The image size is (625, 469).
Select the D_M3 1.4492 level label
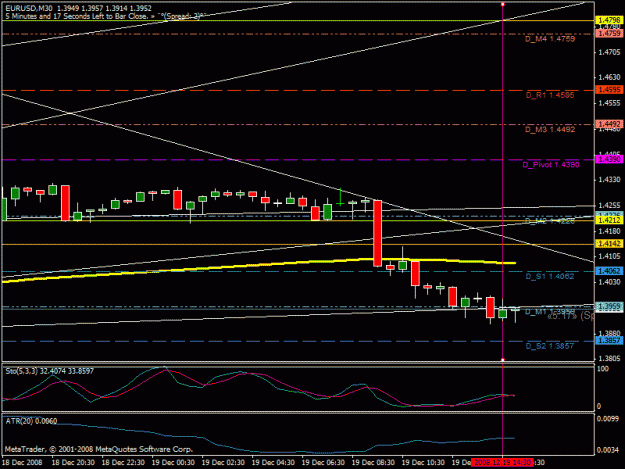point(550,130)
